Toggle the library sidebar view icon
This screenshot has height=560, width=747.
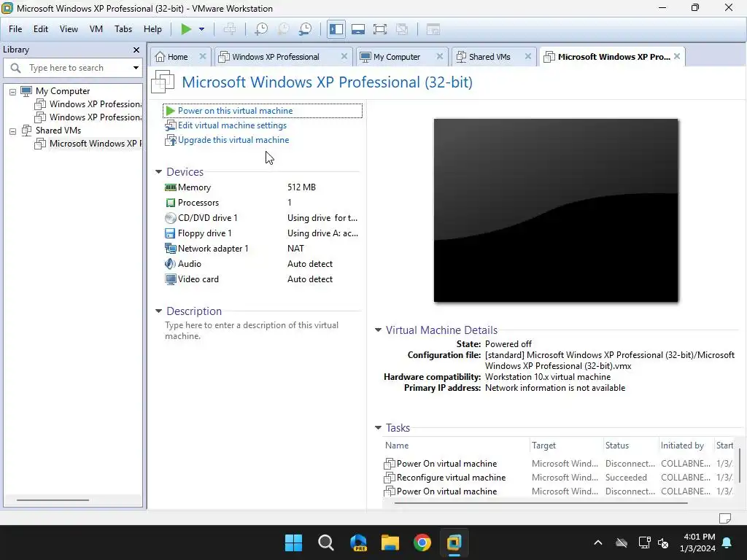(x=336, y=29)
